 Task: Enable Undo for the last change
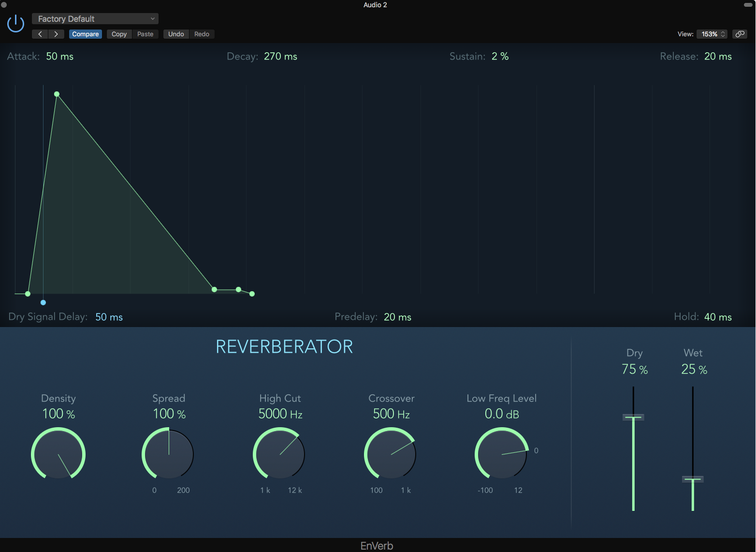[175, 34]
